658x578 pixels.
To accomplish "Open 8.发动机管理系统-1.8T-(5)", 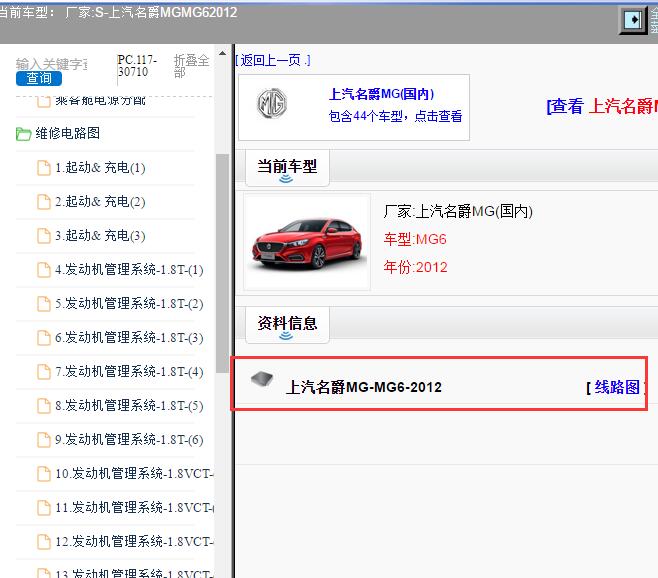I will click(129, 405).
